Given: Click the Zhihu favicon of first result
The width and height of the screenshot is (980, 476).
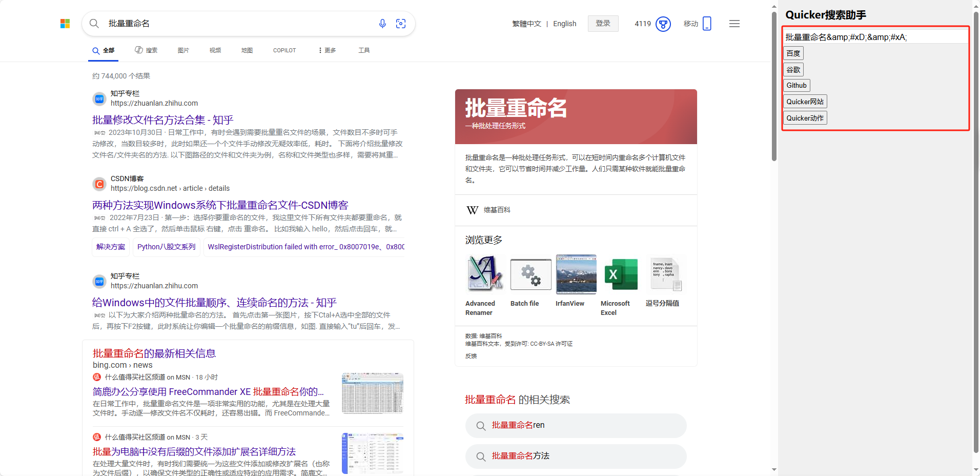Looking at the screenshot, I should coord(99,99).
